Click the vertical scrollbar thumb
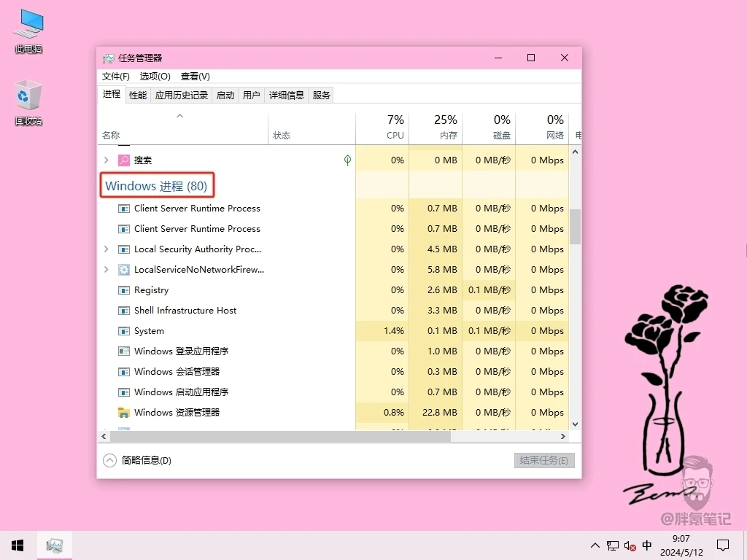This screenshot has height=560, width=747. click(x=575, y=227)
